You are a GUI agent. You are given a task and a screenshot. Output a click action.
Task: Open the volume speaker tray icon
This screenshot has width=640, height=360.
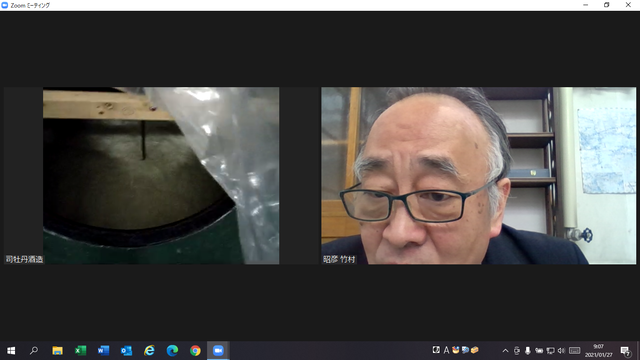[x=561, y=351]
